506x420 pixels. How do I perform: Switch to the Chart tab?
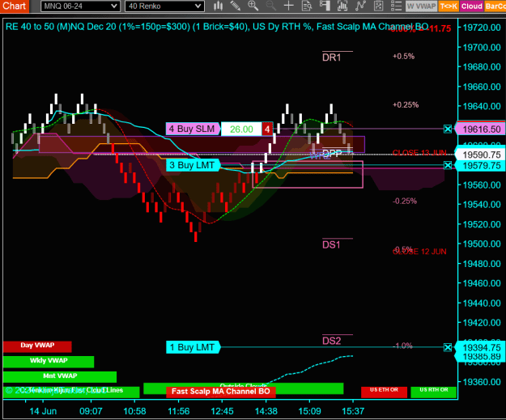tap(15, 6)
